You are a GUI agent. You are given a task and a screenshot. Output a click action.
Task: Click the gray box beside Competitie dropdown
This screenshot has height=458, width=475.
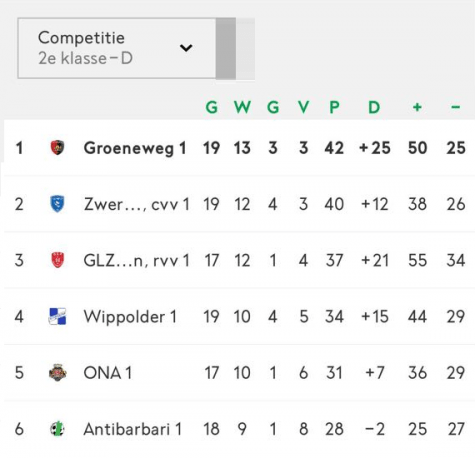click(x=226, y=49)
